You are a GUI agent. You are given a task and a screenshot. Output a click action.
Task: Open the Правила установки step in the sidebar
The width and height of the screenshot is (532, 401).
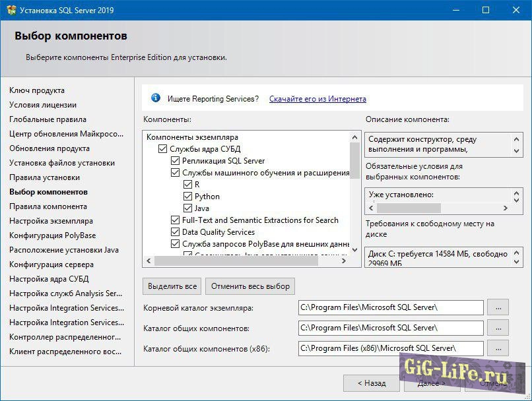point(44,177)
